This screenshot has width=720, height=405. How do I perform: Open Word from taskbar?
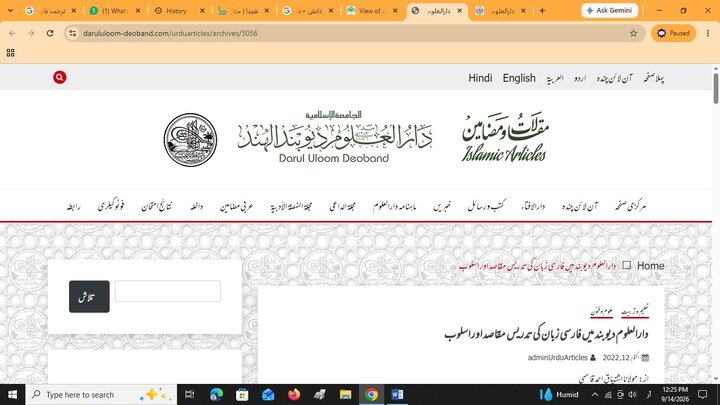click(397, 394)
